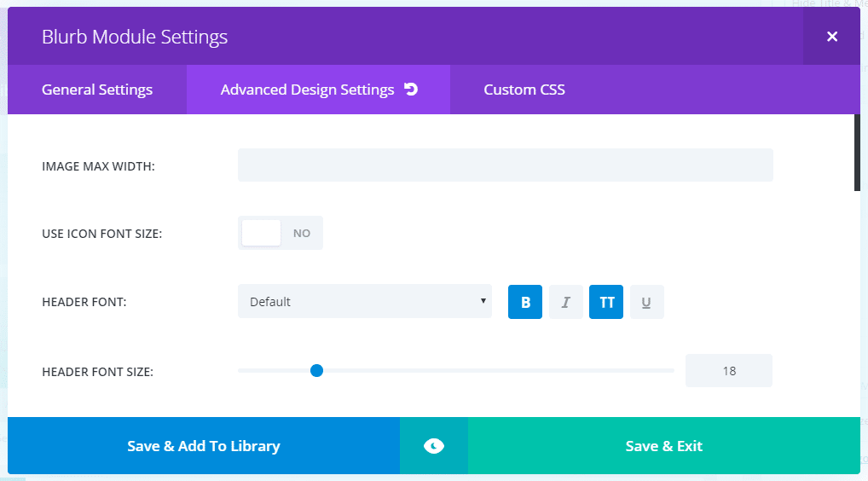868x481 pixels.
Task: Click the Image Max Width input field
Action: [x=506, y=165]
